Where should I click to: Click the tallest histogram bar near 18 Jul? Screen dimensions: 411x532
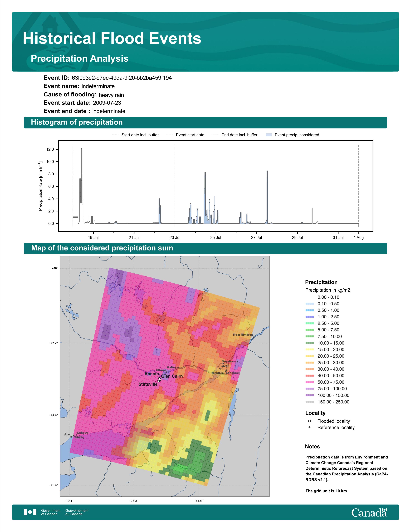click(x=82, y=186)
